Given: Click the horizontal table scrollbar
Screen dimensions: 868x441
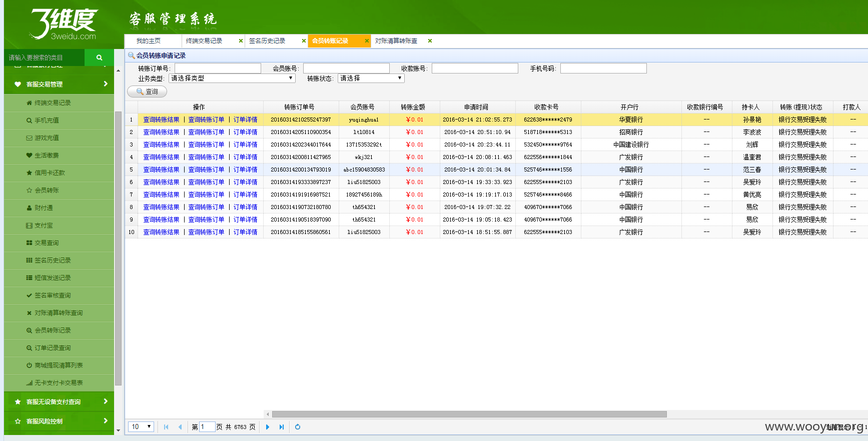Looking at the screenshot, I should (469, 414).
